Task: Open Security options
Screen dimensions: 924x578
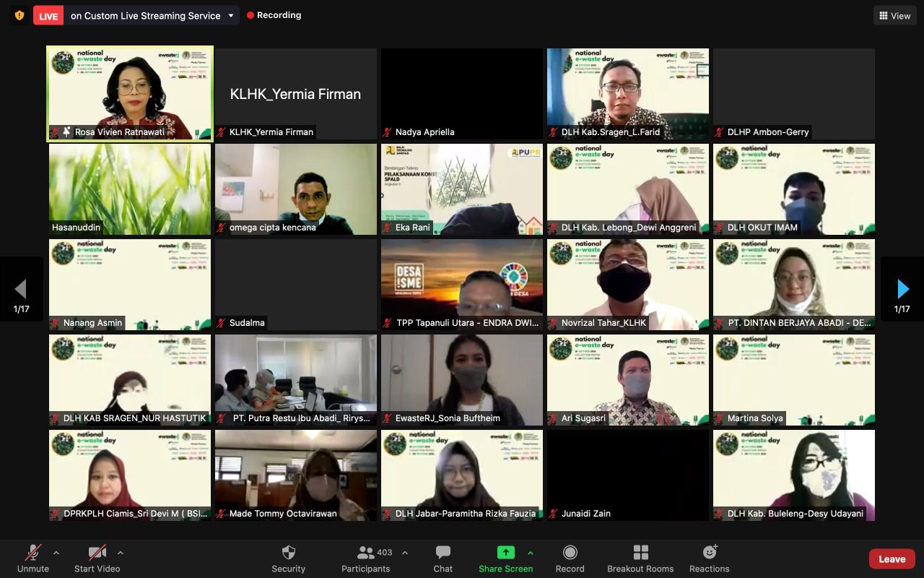Action: click(x=288, y=558)
